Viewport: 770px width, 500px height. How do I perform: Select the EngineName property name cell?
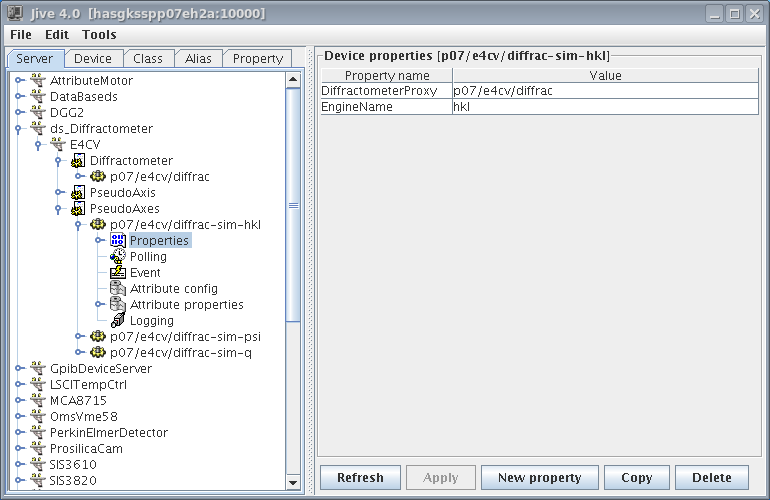[x=386, y=107]
